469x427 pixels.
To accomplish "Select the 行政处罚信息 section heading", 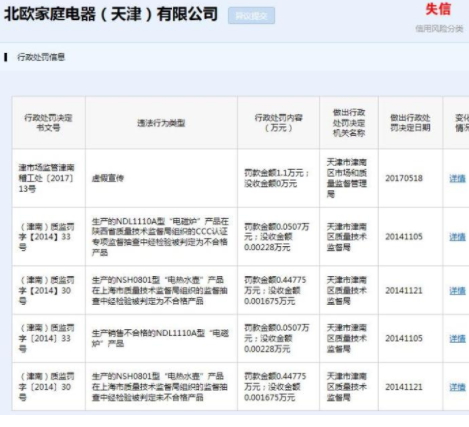I will click(41, 57).
